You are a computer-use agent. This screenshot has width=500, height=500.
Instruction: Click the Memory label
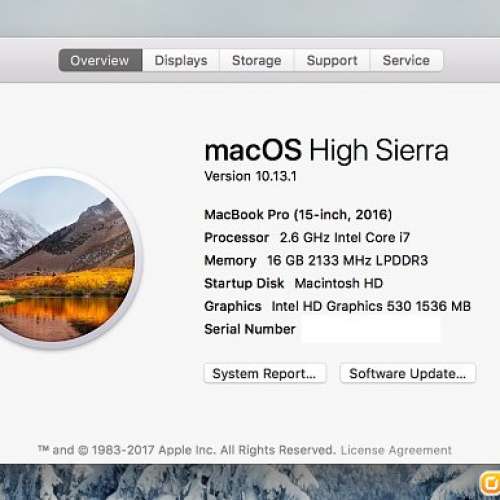click(230, 260)
